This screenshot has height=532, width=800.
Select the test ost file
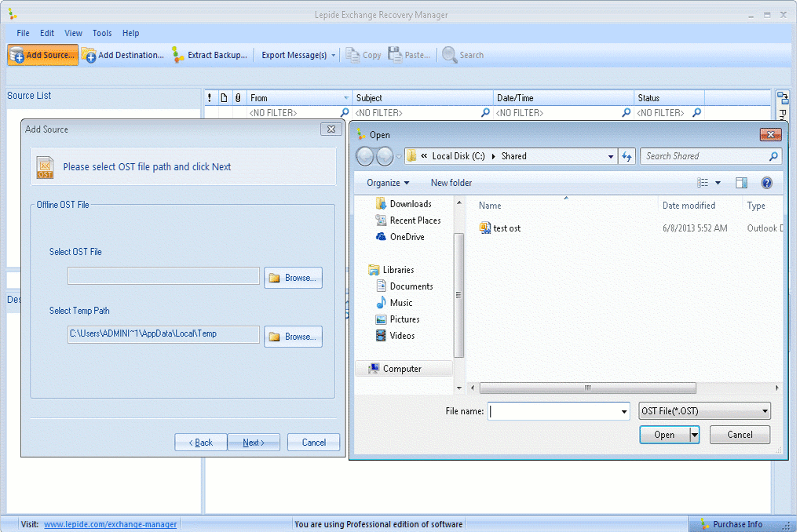tap(500, 228)
